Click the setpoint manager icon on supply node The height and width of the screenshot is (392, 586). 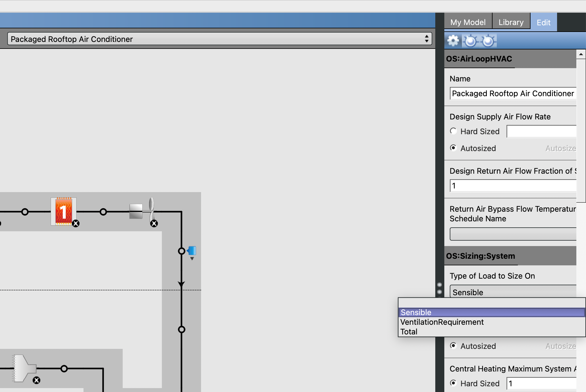pyautogui.click(x=192, y=251)
